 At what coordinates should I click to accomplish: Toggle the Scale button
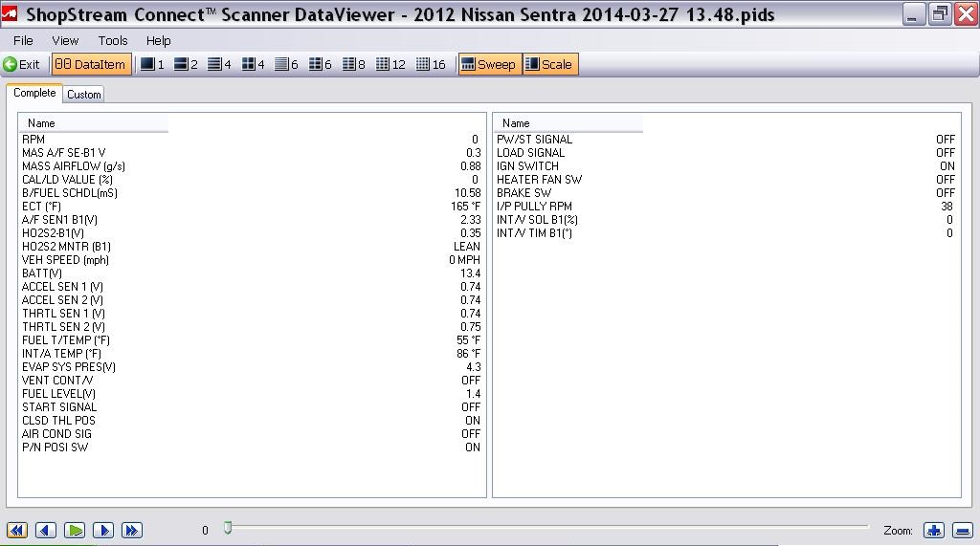point(550,64)
